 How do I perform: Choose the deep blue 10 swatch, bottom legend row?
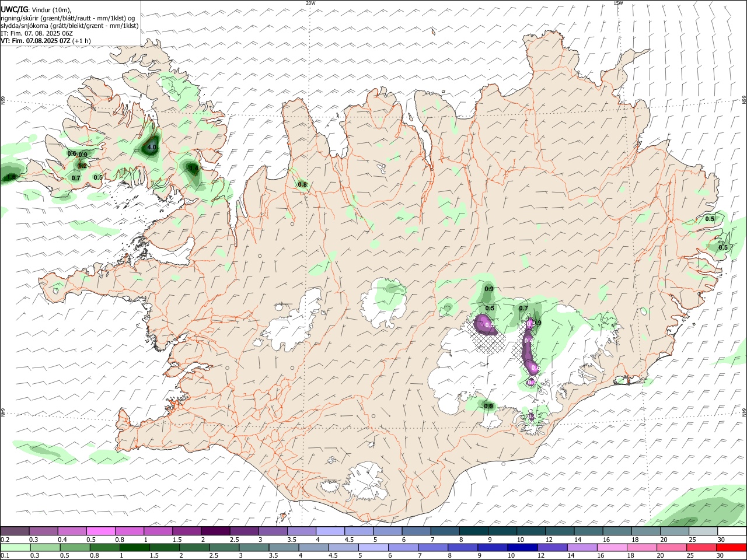pos(523,548)
